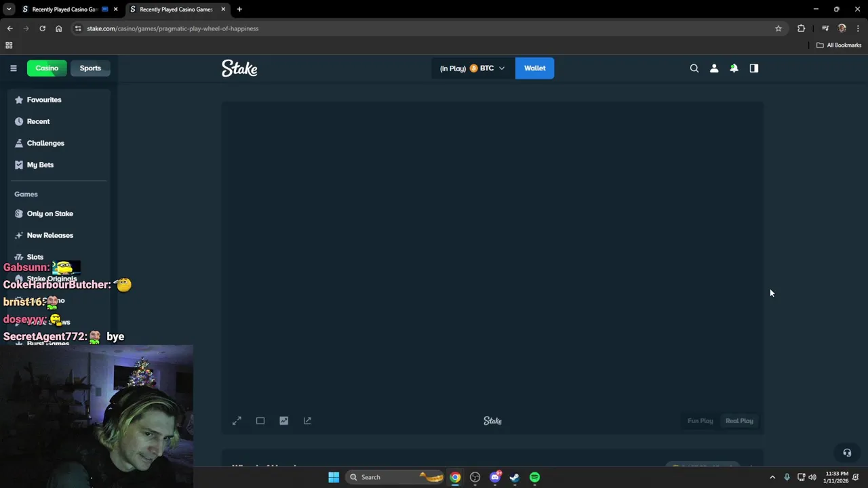Close the first browser tab
This screenshot has width=868, height=488.
coord(115,9)
